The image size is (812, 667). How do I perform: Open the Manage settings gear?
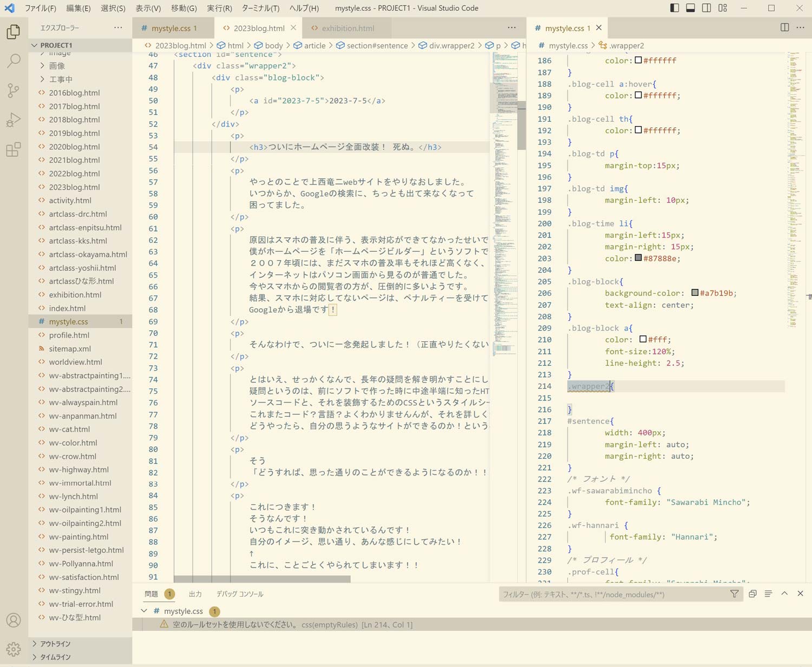(x=14, y=649)
